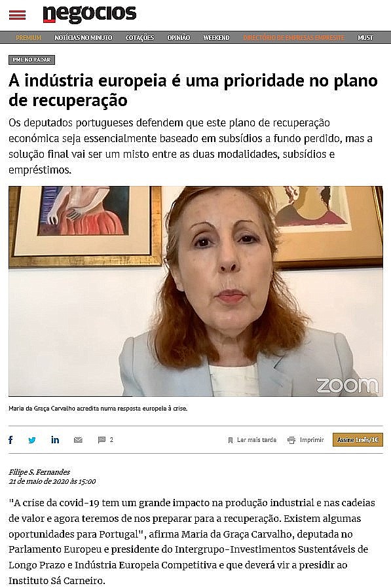Send article via email icon

[x=78, y=440]
